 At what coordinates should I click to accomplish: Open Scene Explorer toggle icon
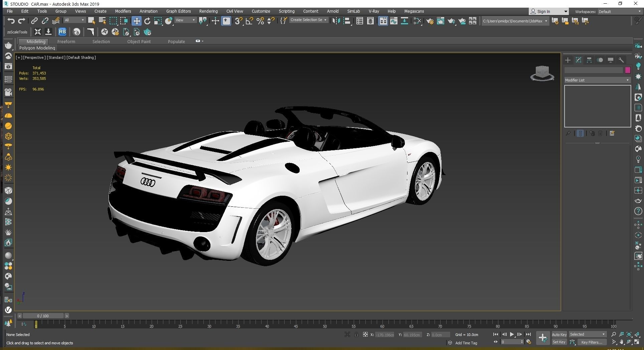(x=360, y=21)
